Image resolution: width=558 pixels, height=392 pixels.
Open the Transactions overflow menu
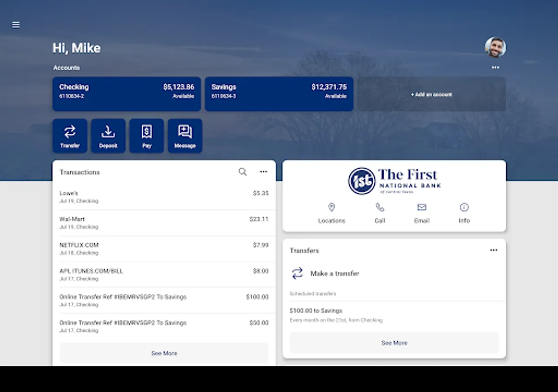click(263, 172)
